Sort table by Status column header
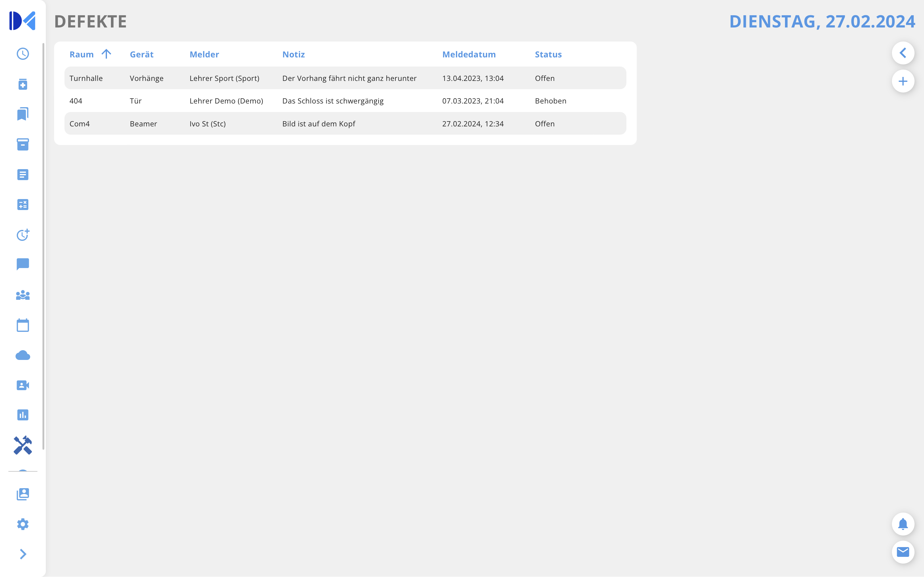 pyautogui.click(x=548, y=54)
